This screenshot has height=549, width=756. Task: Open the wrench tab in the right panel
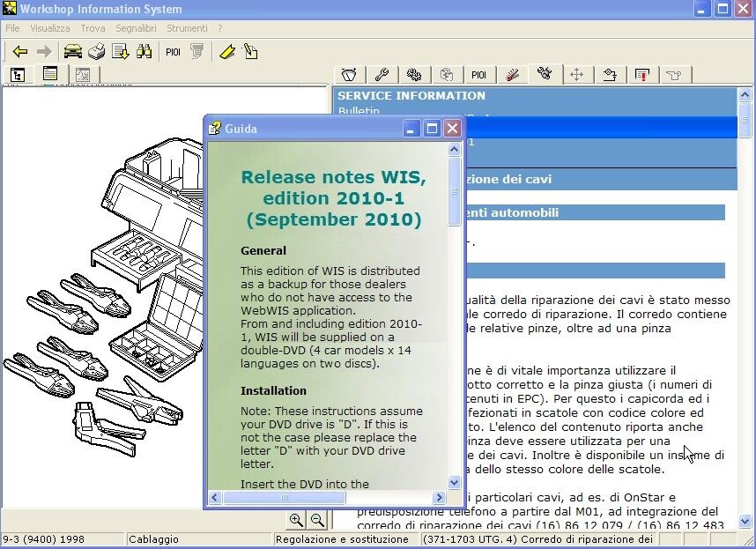[382, 75]
